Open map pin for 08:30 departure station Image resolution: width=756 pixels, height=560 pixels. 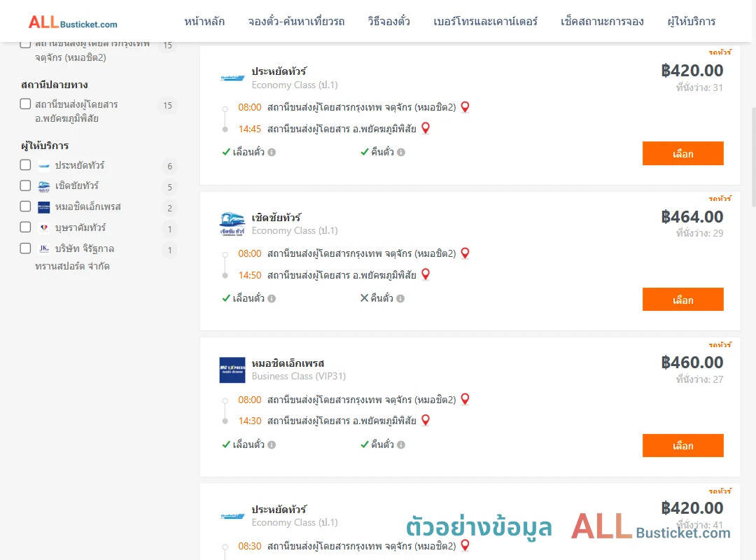tap(465, 545)
